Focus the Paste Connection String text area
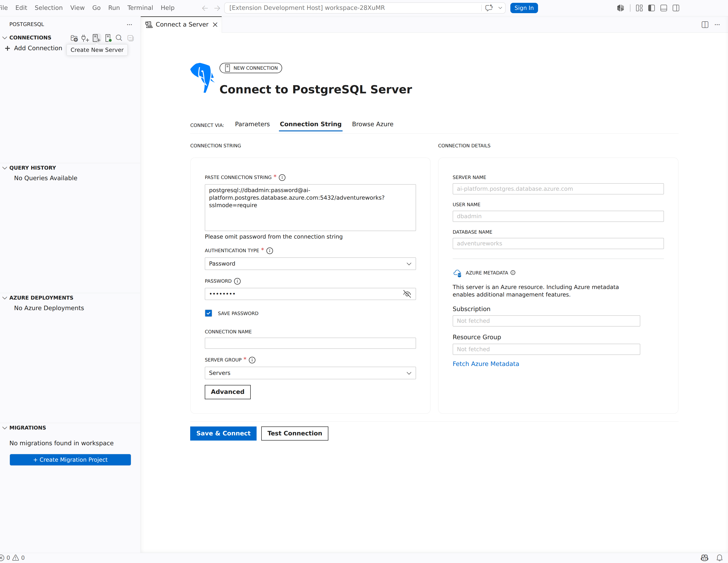728x563 pixels. point(310,207)
